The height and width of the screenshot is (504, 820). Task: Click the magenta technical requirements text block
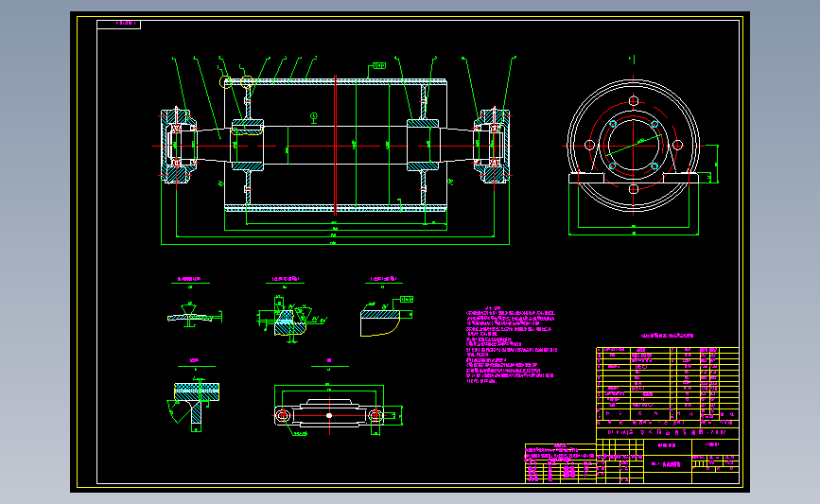pos(512,345)
